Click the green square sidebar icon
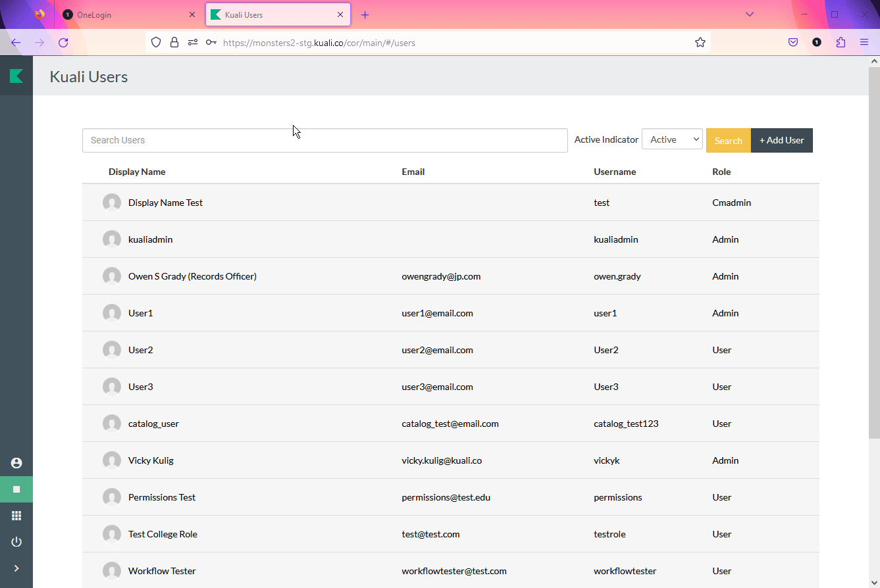The image size is (880, 588). pos(16,489)
